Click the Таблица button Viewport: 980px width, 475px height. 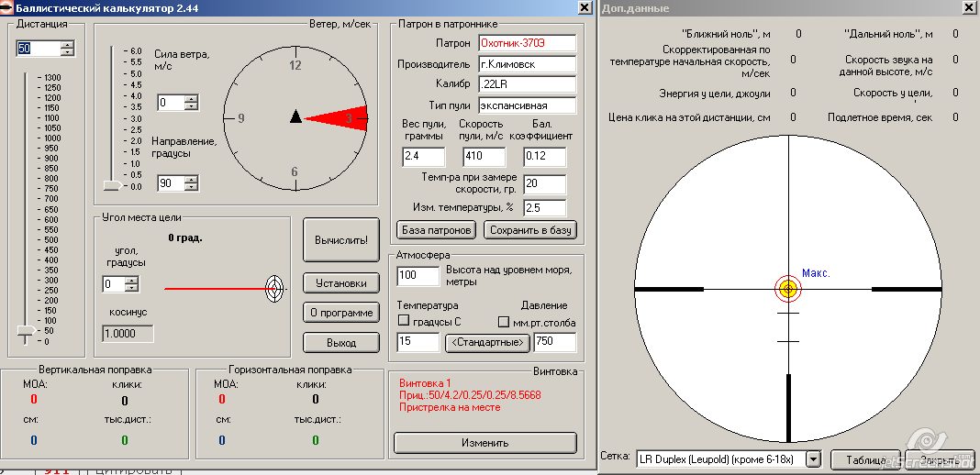click(x=864, y=458)
